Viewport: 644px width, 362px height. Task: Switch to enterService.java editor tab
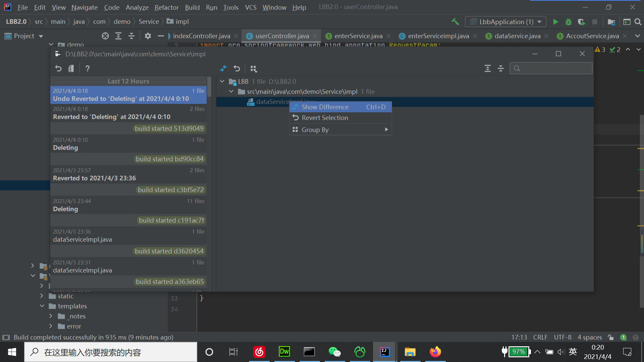point(358,36)
